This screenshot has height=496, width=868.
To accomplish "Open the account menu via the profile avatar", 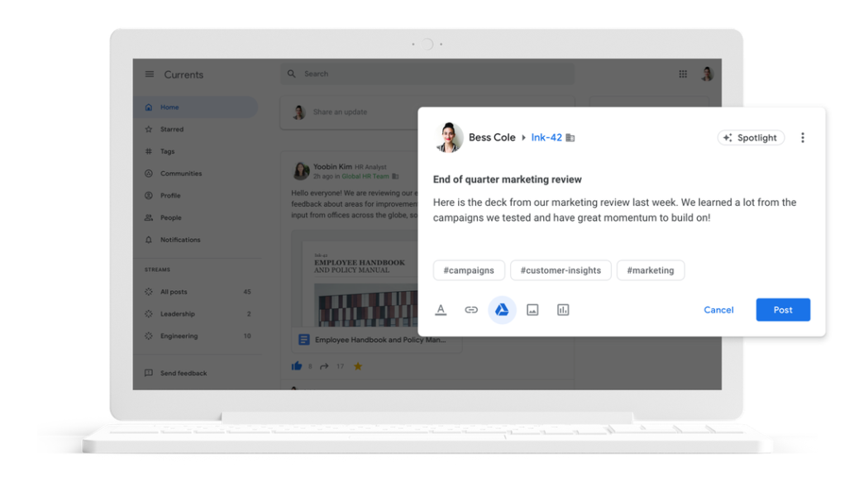I will point(707,74).
